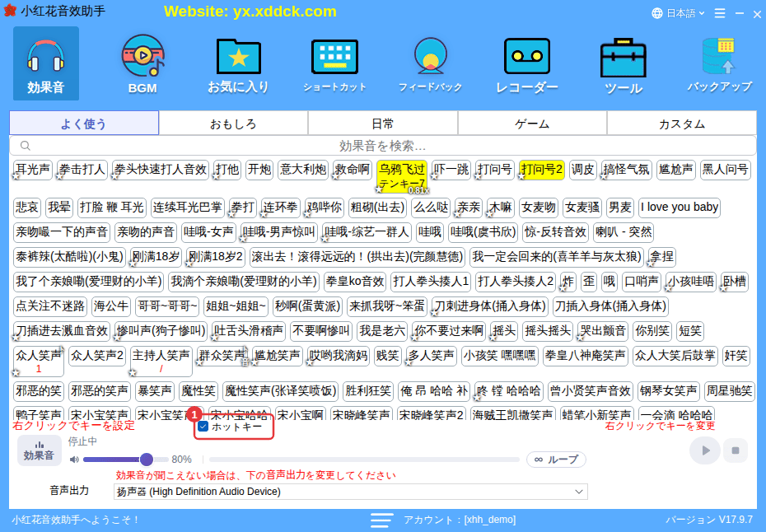Image resolution: width=766 pixels, height=532 pixels.
Task: Open the hamburger menu in title bar
Action: pos(720,14)
